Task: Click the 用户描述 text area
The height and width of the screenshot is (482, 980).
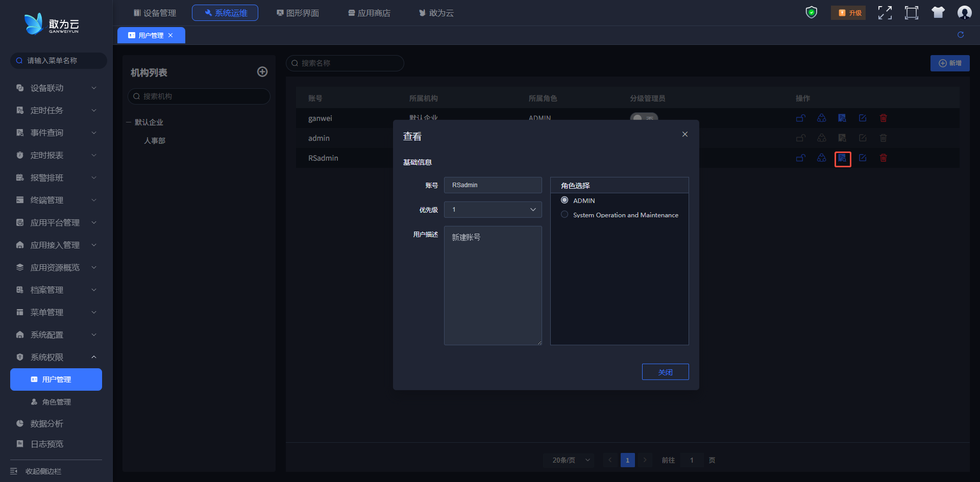Action: 493,285
